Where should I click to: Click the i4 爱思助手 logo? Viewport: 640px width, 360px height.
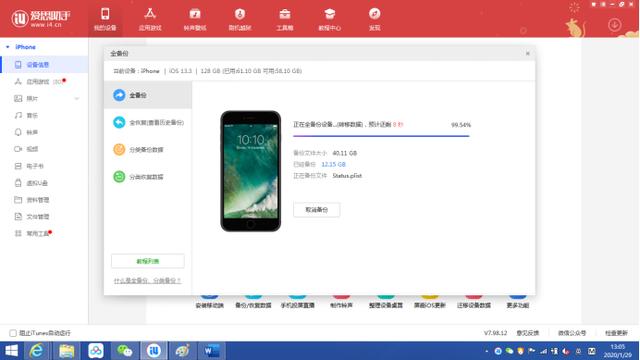(41, 18)
